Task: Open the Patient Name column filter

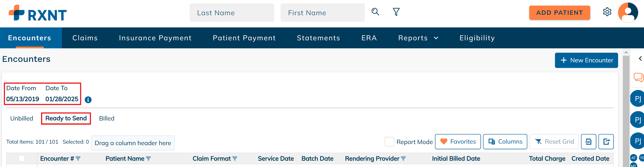Action: 148,159
